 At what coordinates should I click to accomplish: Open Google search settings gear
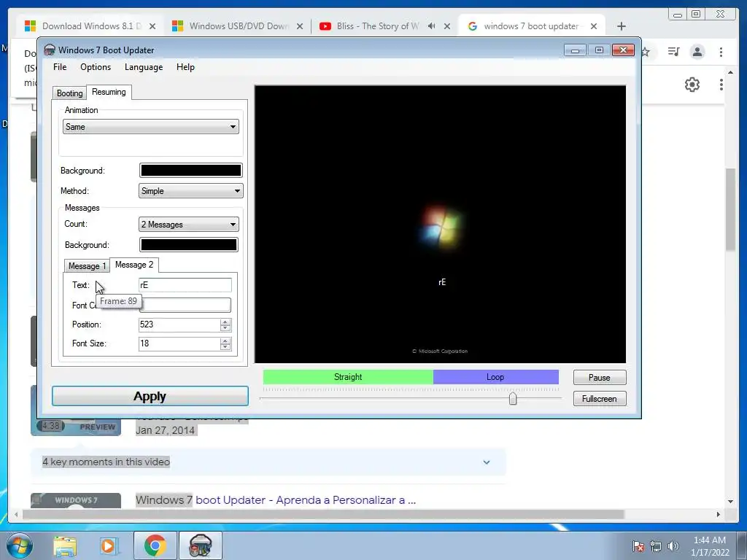point(692,85)
